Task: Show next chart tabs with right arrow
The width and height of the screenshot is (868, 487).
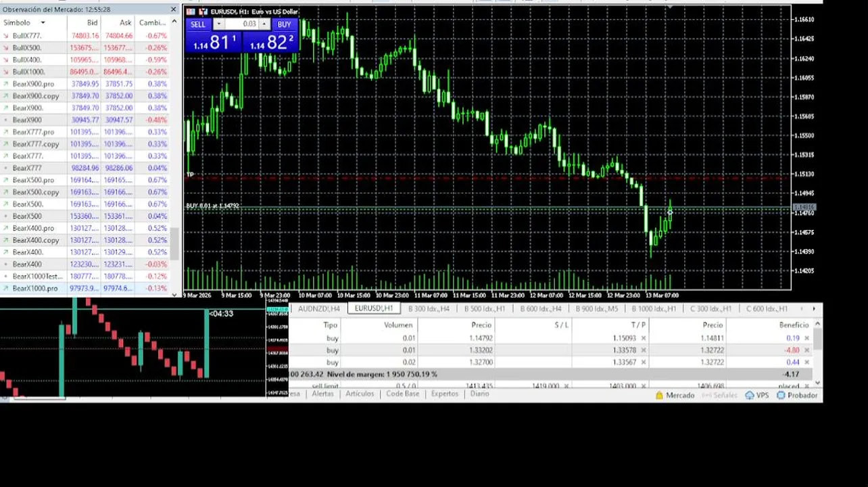Action: pos(813,309)
